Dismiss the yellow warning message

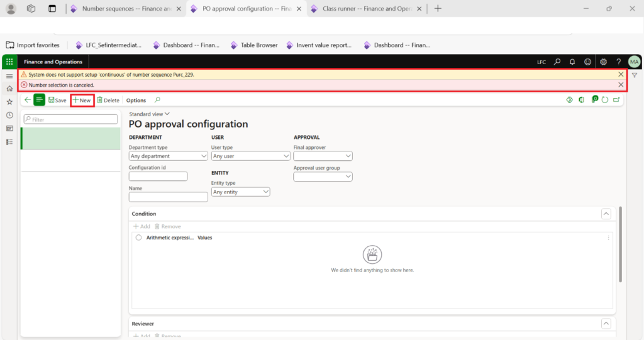point(621,74)
